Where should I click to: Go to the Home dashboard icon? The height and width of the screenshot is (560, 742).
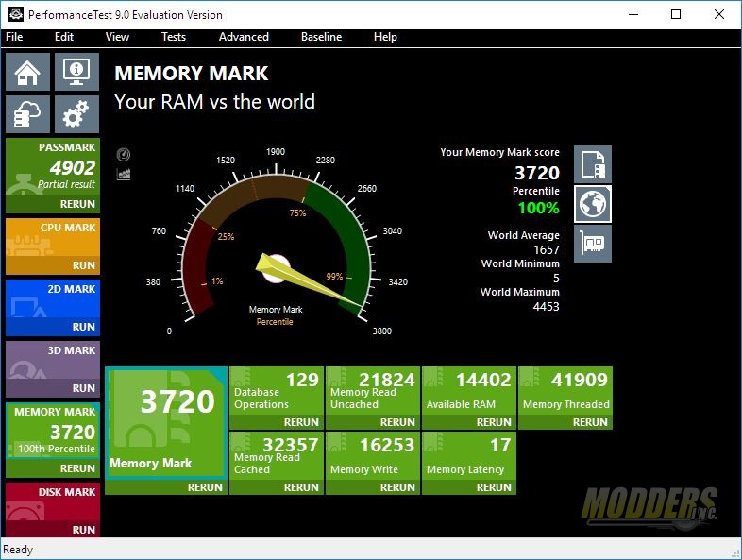[27, 72]
